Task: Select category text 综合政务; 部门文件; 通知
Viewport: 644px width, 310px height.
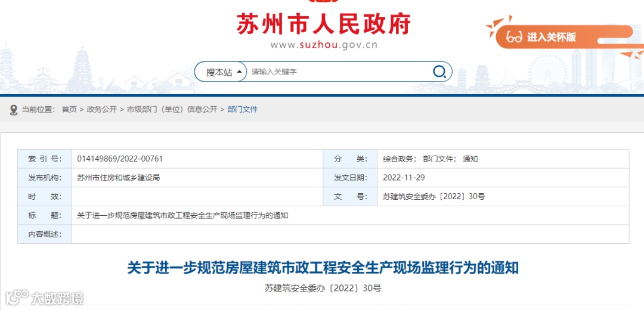Action: [431, 159]
